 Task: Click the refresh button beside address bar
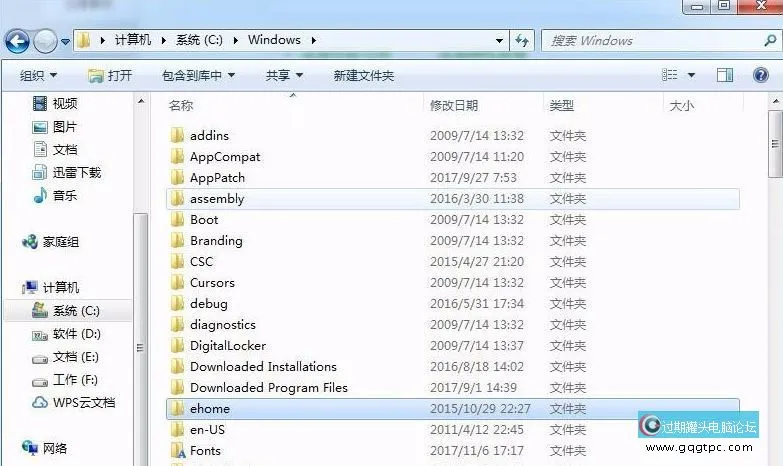coord(522,40)
